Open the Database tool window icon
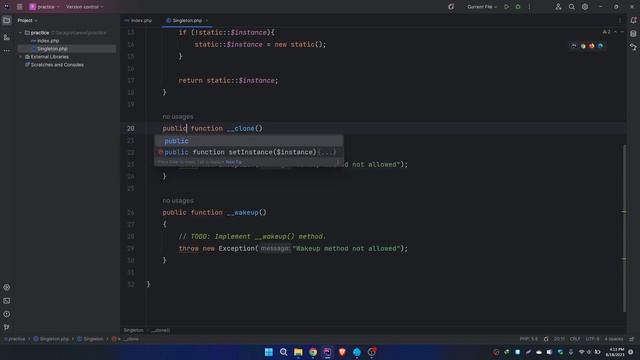Screen dimensions: 640x360 pyautogui.click(x=633, y=33)
